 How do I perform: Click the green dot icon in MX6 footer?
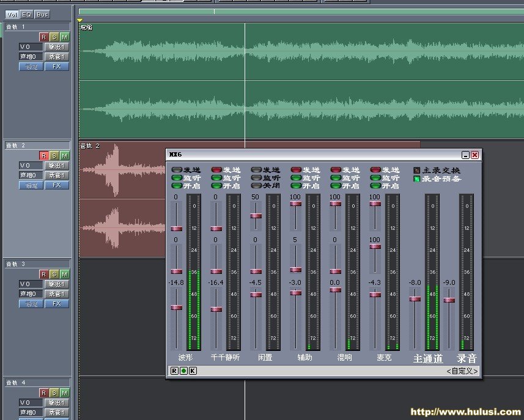click(183, 370)
